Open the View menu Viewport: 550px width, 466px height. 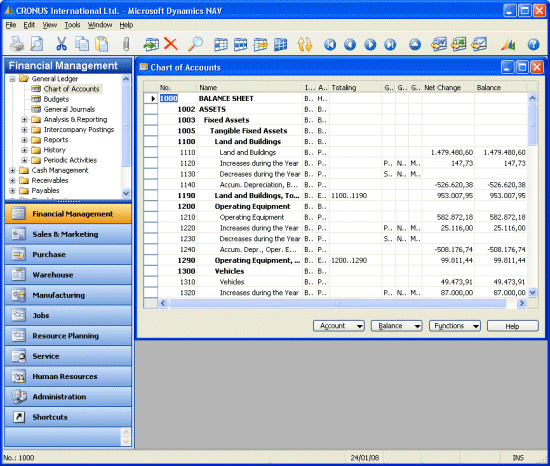point(50,25)
